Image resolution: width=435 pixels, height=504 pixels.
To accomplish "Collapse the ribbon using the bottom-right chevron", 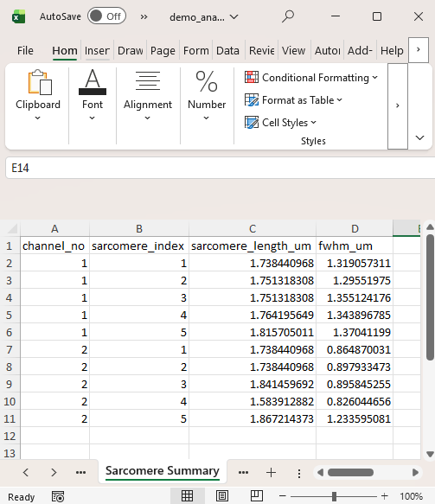I will [419, 138].
